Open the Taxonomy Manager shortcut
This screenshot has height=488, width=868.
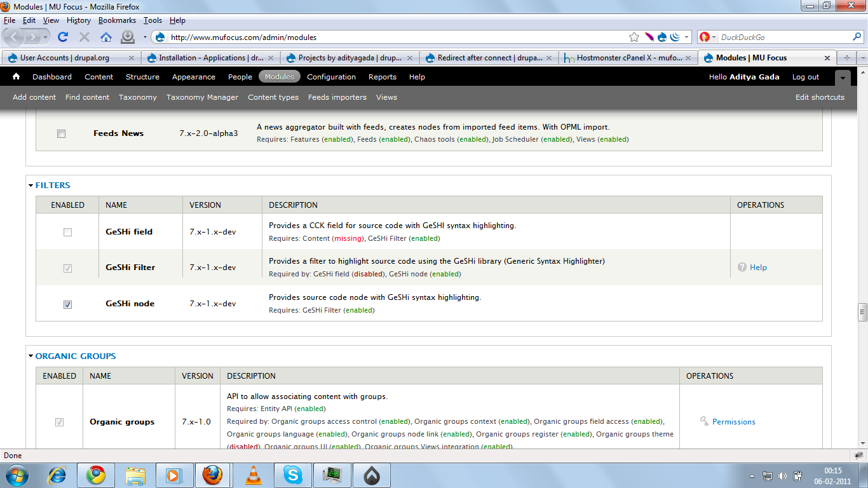pyautogui.click(x=202, y=97)
